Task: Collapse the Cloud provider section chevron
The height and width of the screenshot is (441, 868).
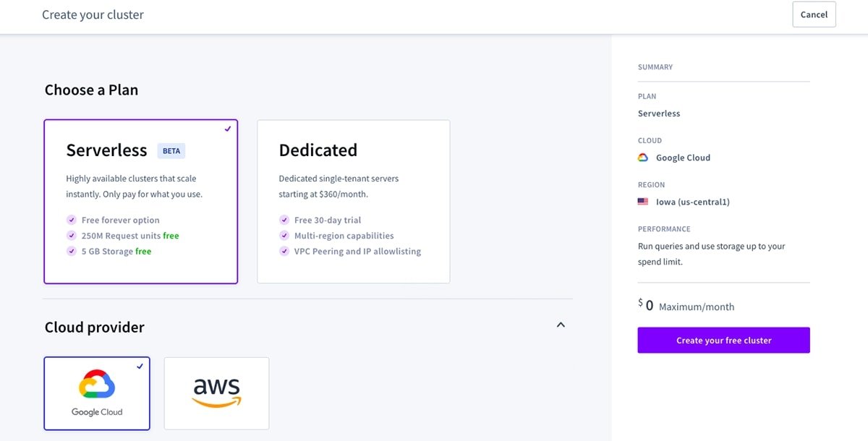Action: [x=561, y=325]
